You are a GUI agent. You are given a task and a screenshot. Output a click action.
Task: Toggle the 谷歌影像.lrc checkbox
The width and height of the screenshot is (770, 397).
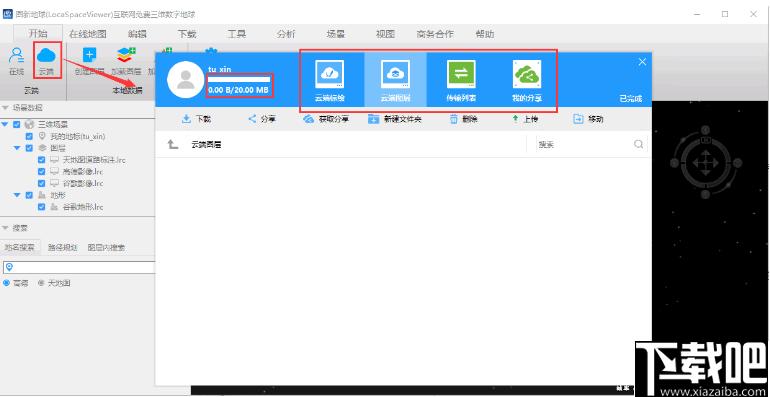coord(41,183)
